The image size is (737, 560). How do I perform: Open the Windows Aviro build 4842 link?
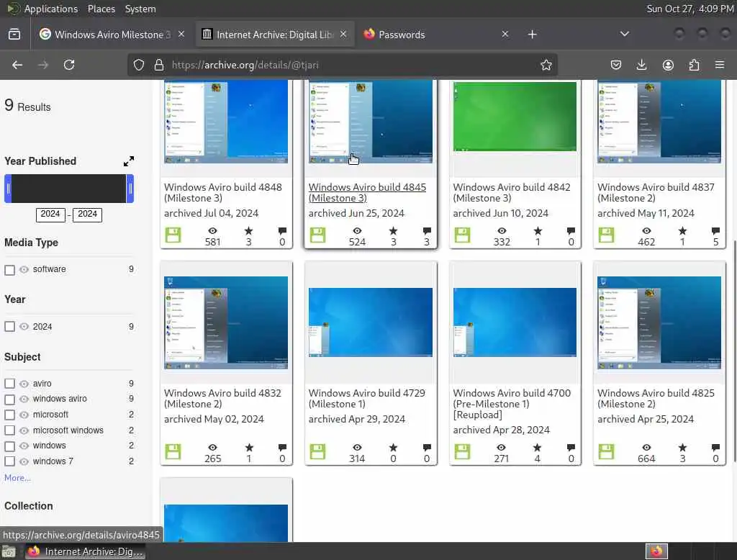click(x=512, y=193)
